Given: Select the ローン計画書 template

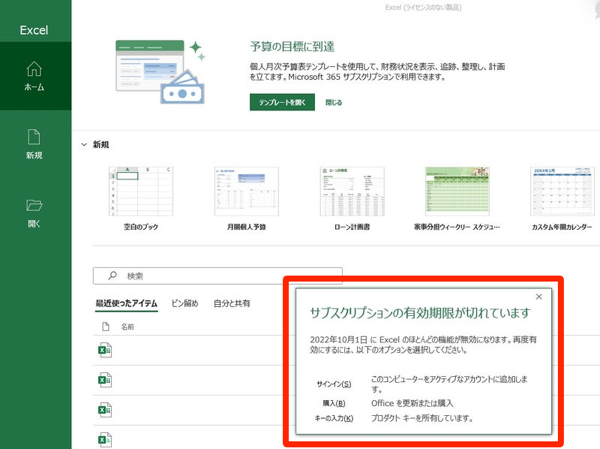Looking at the screenshot, I should (x=352, y=198).
